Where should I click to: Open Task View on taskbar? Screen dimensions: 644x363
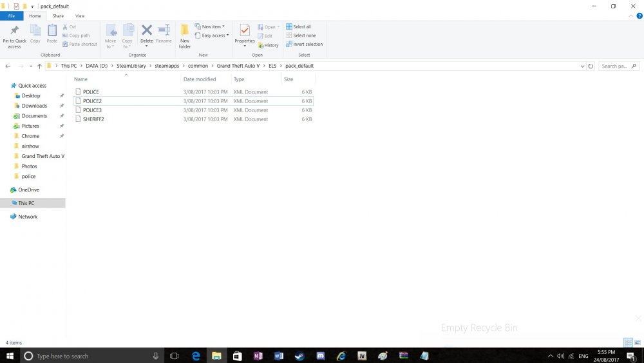(x=174, y=356)
